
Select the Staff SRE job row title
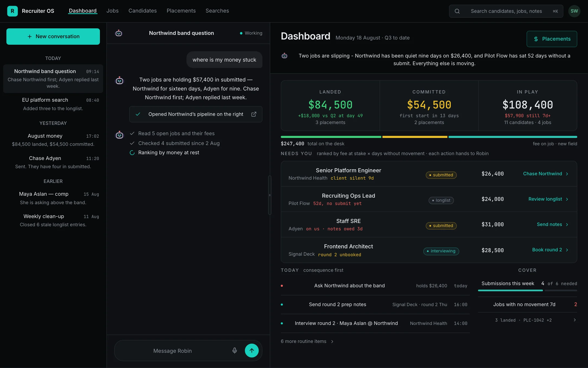348,221
